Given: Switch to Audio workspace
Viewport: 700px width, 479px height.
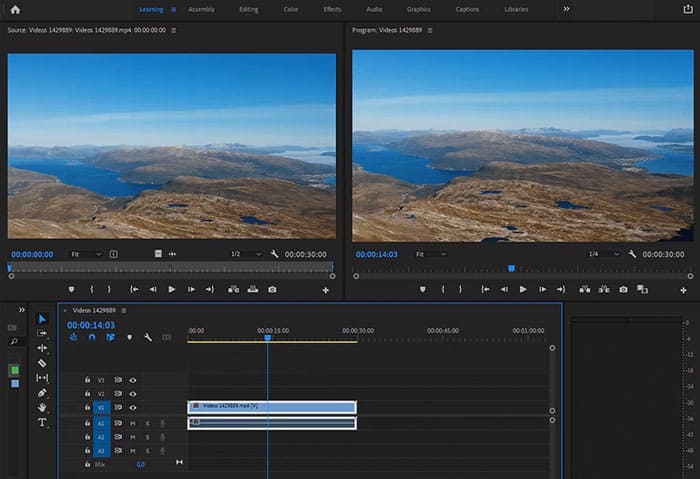Looking at the screenshot, I should tap(374, 9).
